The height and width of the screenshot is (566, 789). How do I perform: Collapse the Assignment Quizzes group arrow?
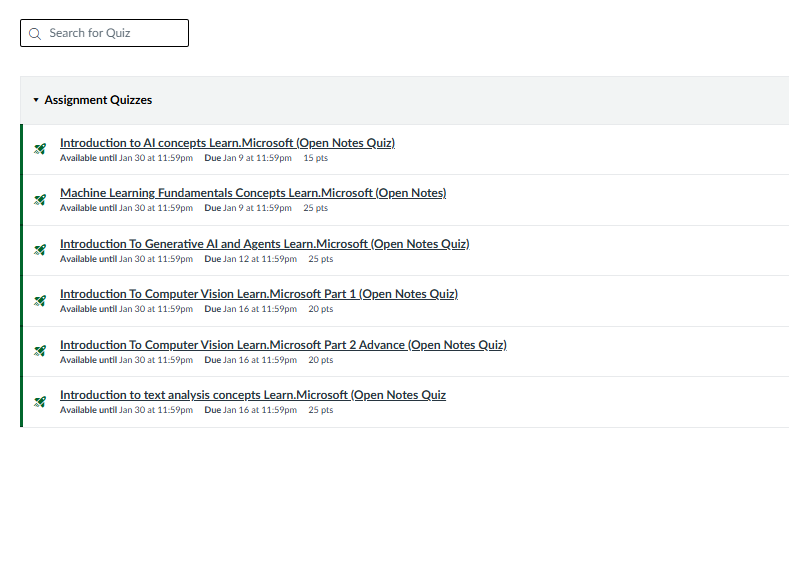[36, 100]
